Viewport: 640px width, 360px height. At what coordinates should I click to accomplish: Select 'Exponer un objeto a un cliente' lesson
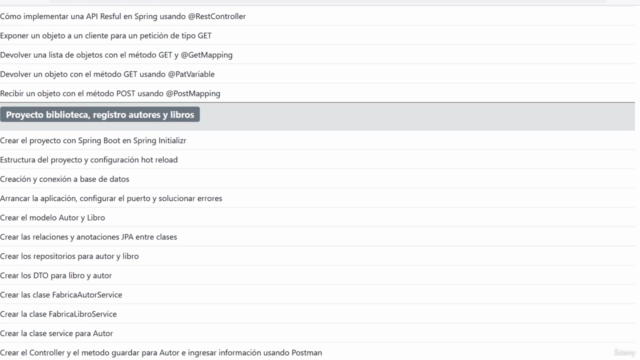coord(106,36)
